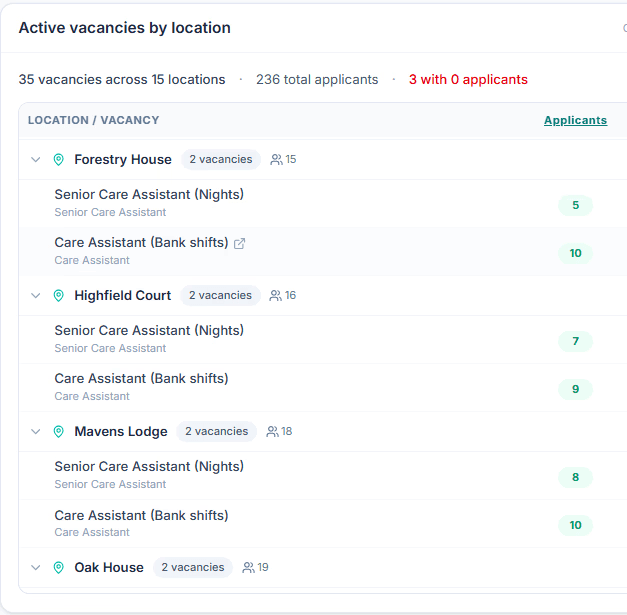The width and height of the screenshot is (627, 615).
Task: Open Mavens Lodge Care Assistant (Bank shifts) vacancy
Action: click(141, 516)
